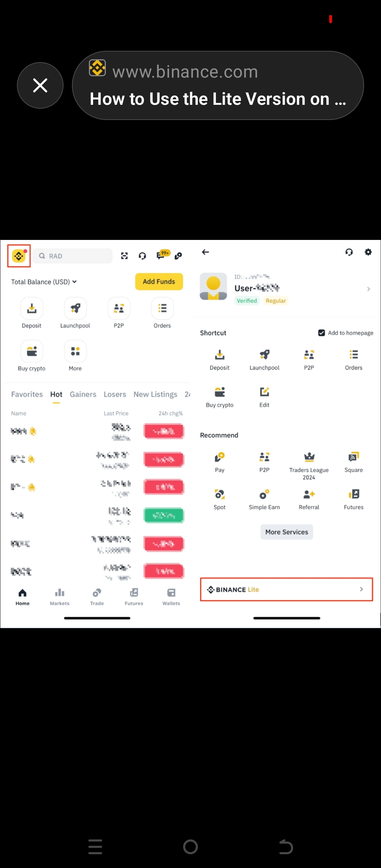Expand the user profile chevron
Image resolution: width=381 pixels, height=868 pixels.
[369, 289]
